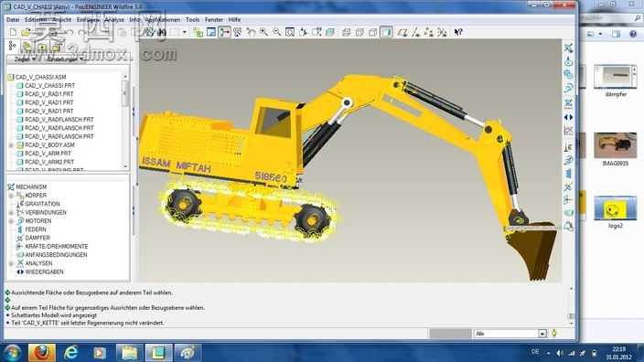Click the Open folder toolbar icon
The image size is (644, 362).
coord(26,32)
